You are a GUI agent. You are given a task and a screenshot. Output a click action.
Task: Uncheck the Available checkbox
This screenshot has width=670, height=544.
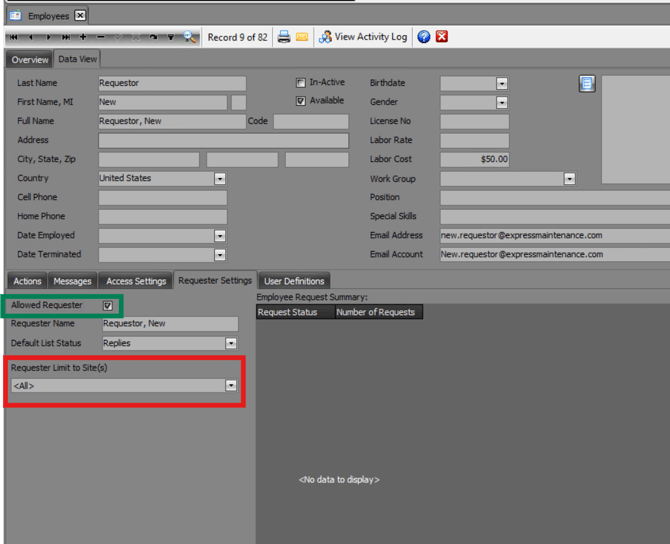[300, 101]
